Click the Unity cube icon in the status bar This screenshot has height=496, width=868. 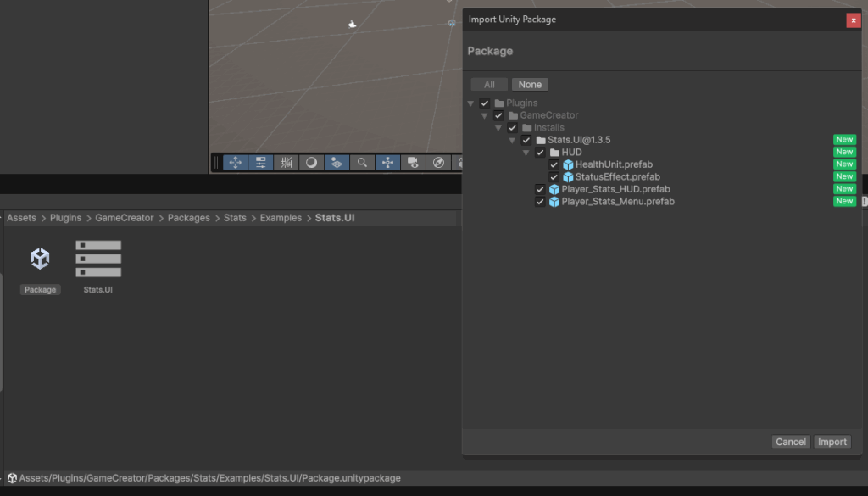pyautogui.click(x=12, y=478)
